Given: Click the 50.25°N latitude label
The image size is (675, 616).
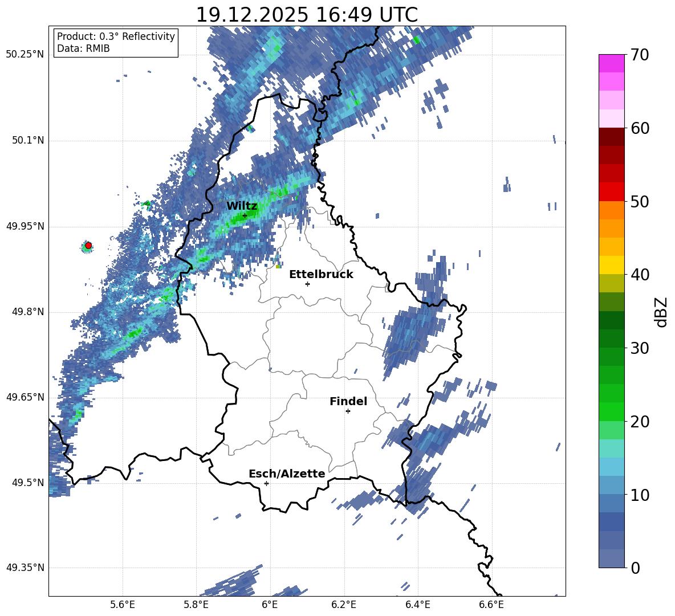Looking at the screenshot, I should pyautogui.click(x=25, y=55).
